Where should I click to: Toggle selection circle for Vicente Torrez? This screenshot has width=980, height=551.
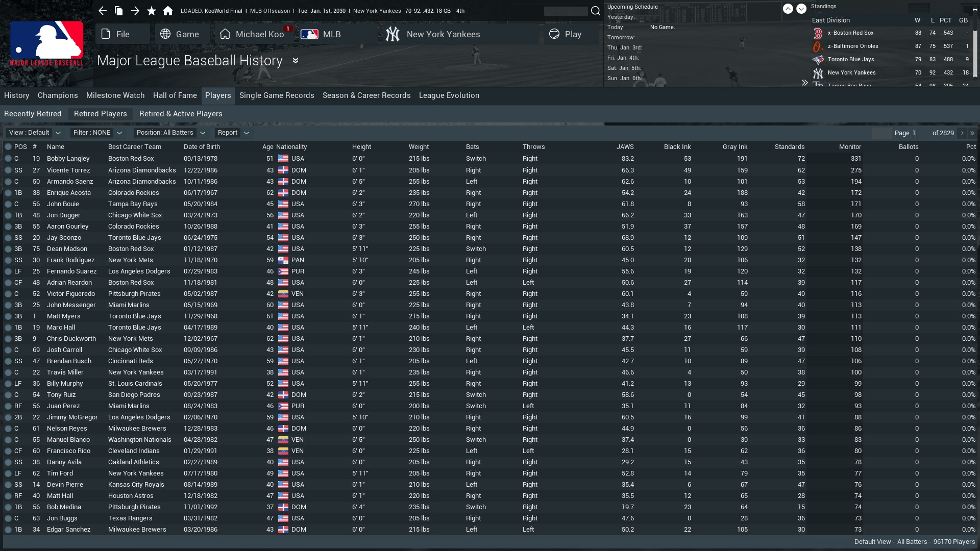8,170
